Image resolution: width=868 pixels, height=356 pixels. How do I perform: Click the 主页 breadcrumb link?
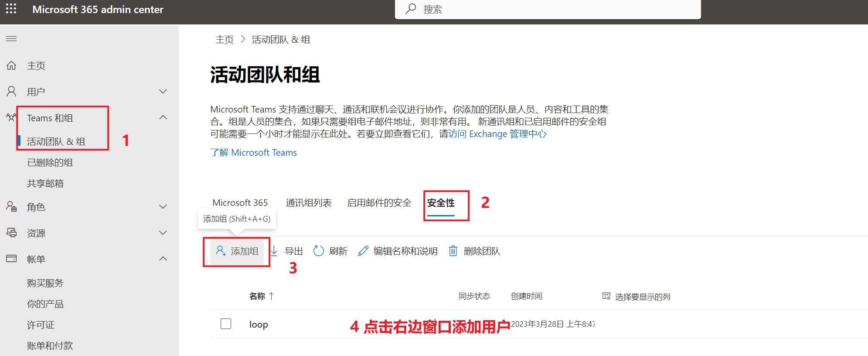225,39
